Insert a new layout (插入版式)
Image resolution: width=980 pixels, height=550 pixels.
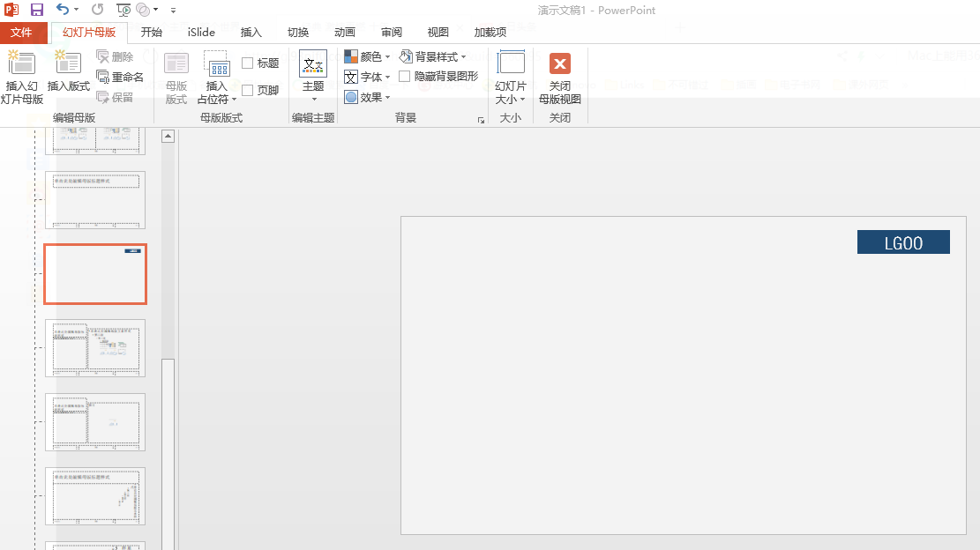tap(68, 71)
